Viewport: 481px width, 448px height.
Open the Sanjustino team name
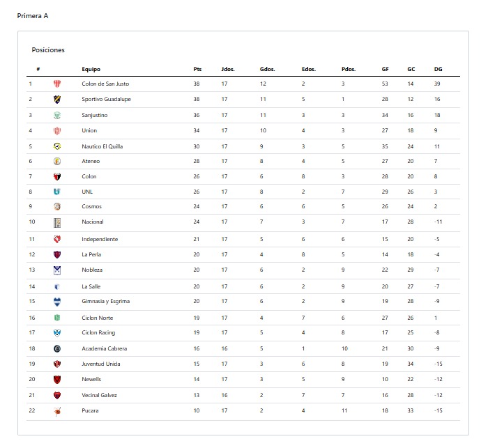[x=95, y=115]
